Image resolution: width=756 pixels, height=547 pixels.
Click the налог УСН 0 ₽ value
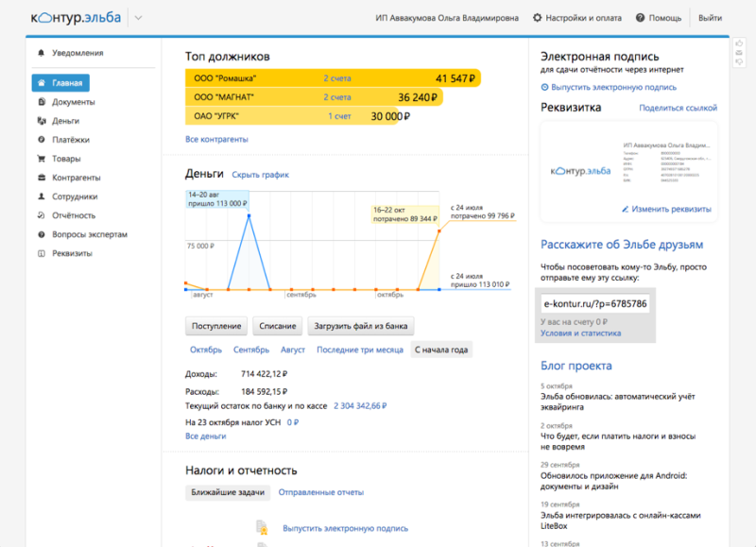(293, 422)
